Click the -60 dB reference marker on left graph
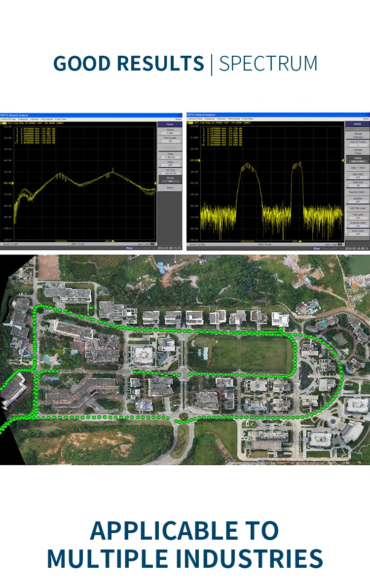Viewport: 370px width, 588px height. point(12,183)
